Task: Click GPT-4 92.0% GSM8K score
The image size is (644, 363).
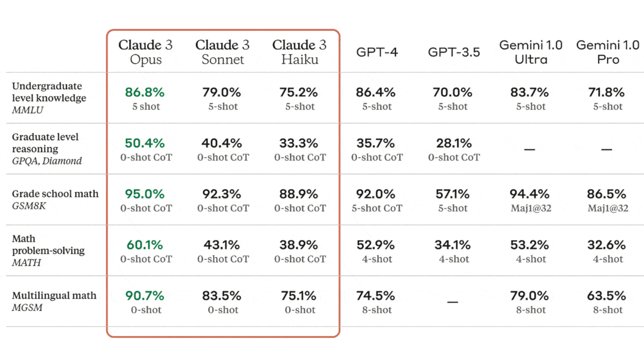Action: [x=376, y=194]
